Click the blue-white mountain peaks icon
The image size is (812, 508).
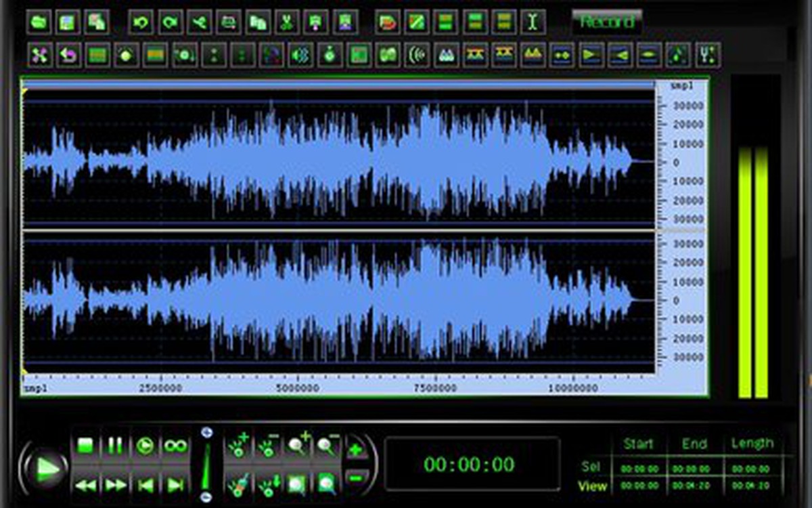(446, 55)
